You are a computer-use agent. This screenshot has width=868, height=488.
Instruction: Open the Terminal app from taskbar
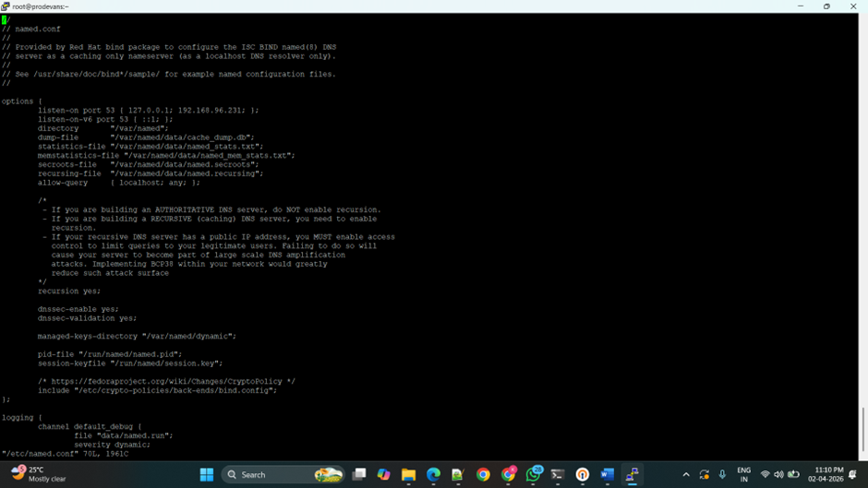(x=558, y=474)
